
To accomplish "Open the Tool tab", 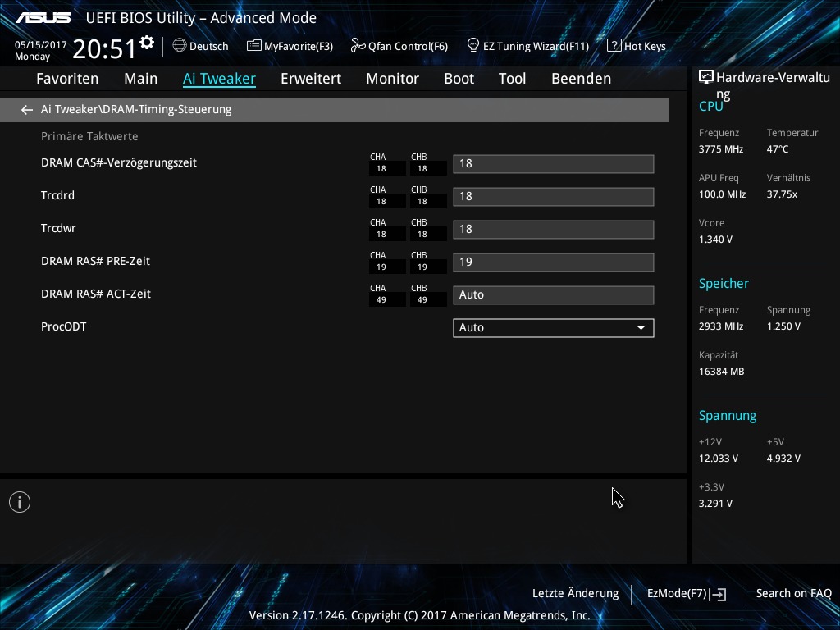I will [x=512, y=79].
